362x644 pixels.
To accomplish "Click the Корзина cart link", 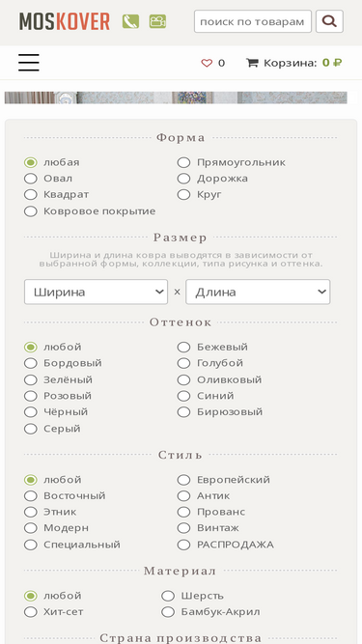I will pyautogui.click(x=291, y=63).
